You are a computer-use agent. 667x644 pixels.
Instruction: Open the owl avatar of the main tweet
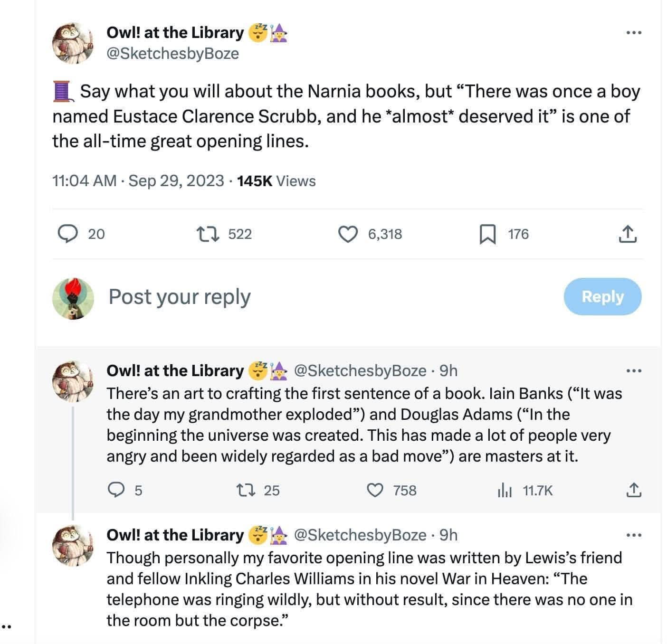(x=73, y=43)
